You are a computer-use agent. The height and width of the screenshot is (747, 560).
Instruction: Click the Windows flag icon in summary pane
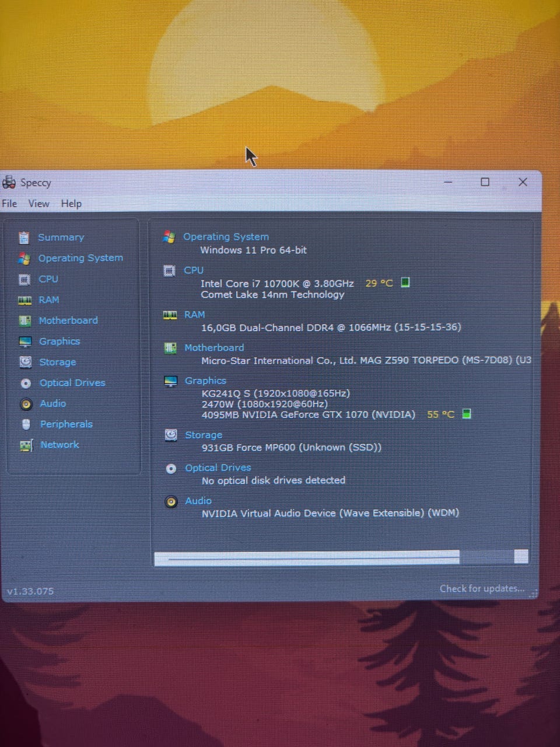click(x=169, y=237)
